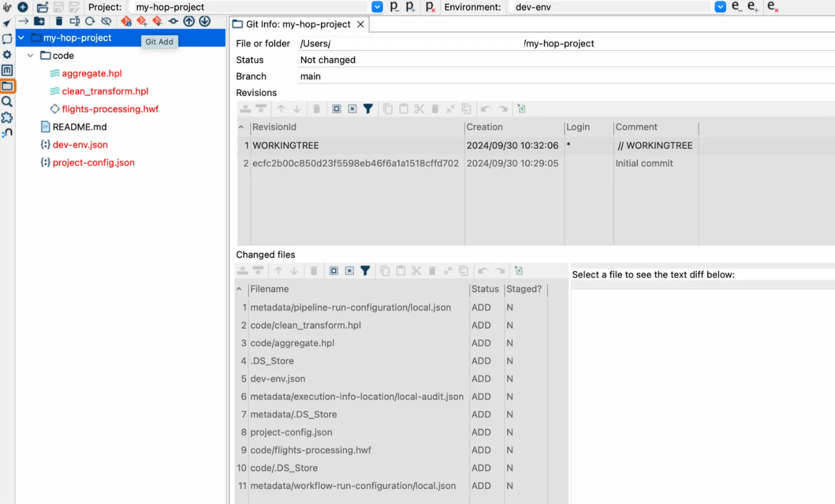Click the Git Commit icon
Screen dimensions: 835x504
[x=173, y=21]
